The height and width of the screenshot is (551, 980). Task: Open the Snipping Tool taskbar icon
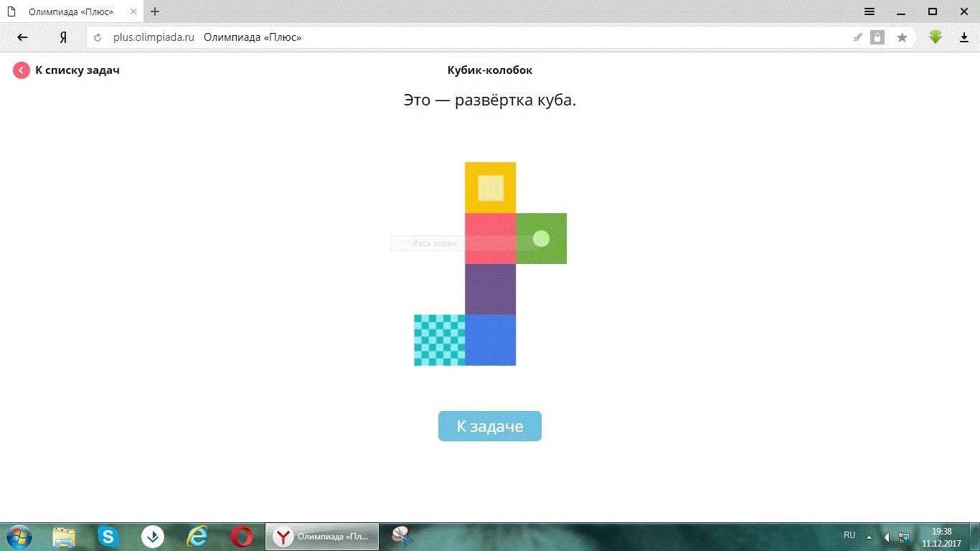point(402,537)
